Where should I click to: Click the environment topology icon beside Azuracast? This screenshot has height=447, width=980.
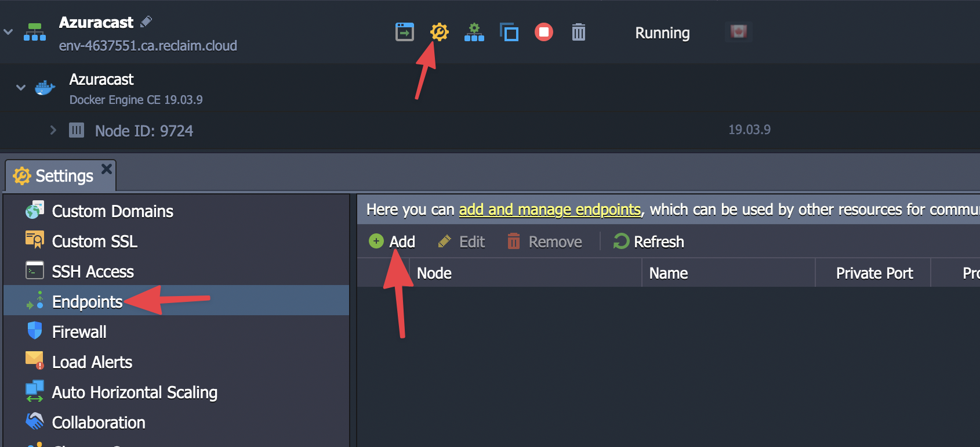click(x=35, y=32)
